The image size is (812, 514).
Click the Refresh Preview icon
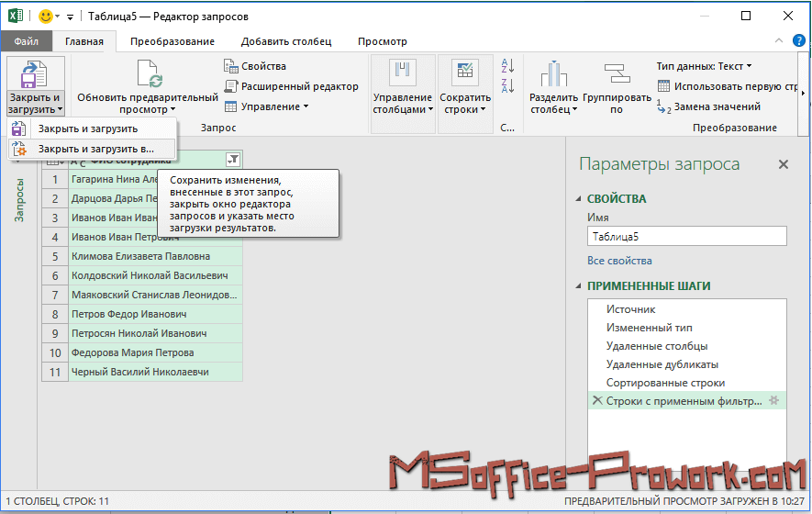(x=148, y=75)
